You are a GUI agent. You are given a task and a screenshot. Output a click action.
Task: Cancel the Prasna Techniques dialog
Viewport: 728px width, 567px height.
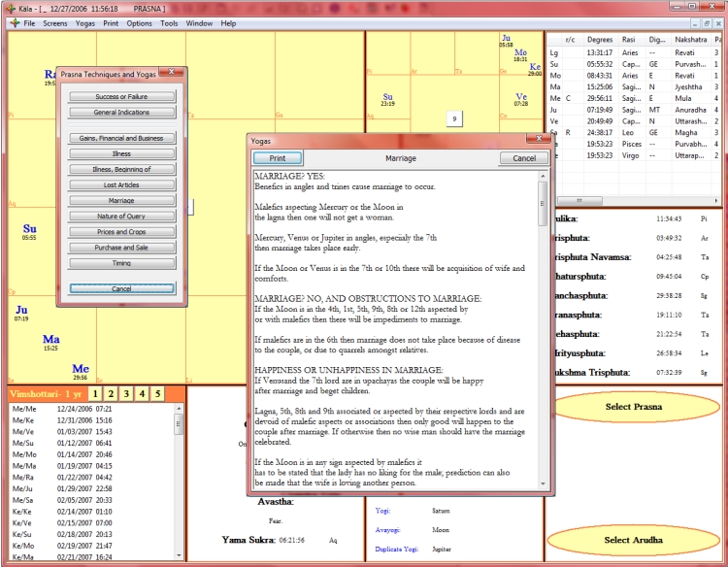point(121,289)
